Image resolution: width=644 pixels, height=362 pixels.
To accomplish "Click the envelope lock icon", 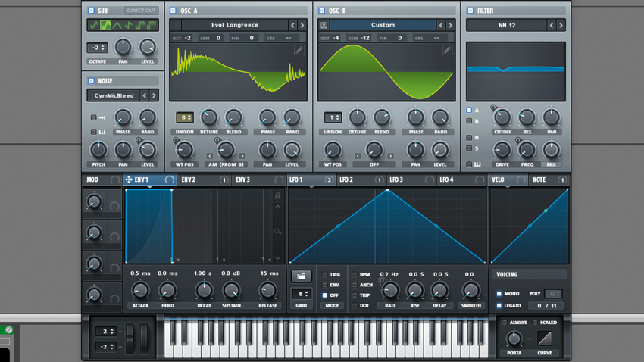I will [x=277, y=196].
